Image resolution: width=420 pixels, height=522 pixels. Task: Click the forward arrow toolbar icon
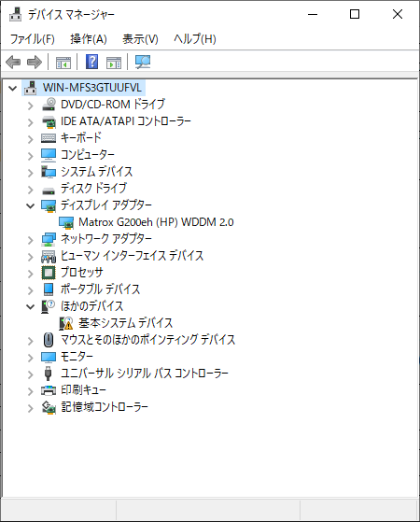click(35, 62)
